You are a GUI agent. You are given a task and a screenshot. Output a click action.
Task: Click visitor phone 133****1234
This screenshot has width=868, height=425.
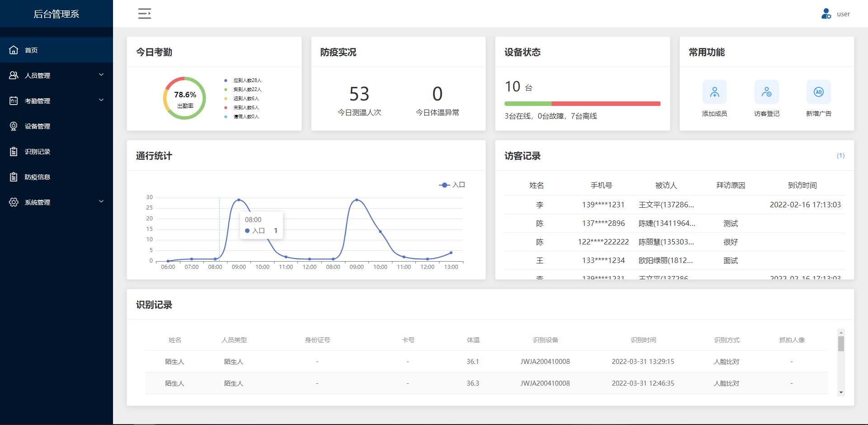603,260
